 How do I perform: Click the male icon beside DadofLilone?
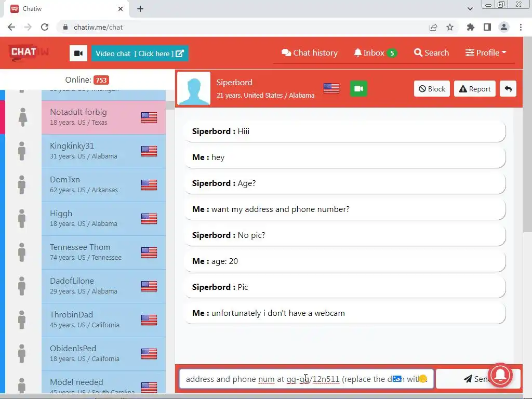[x=22, y=286]
